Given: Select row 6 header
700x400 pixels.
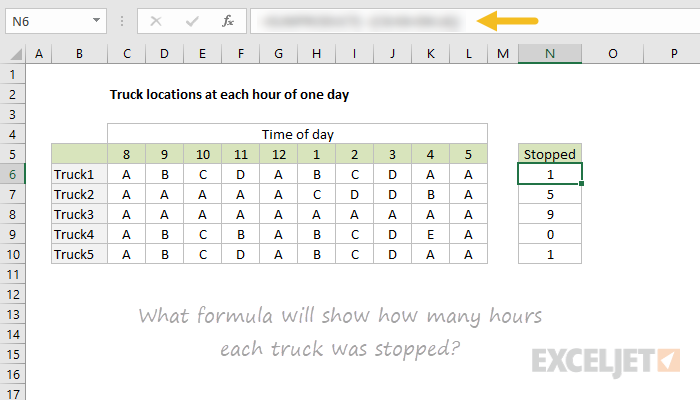Looking at the screenshot, I should click(12, 174).
